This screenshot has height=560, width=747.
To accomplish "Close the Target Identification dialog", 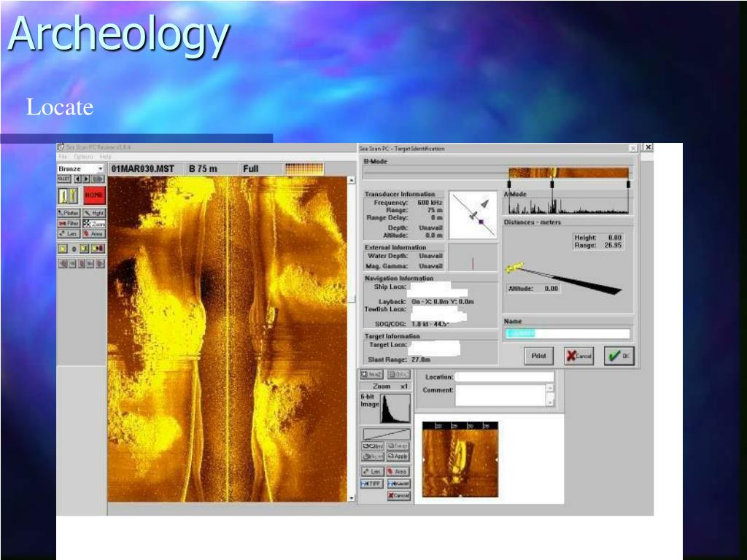I will tap(633, 149).
